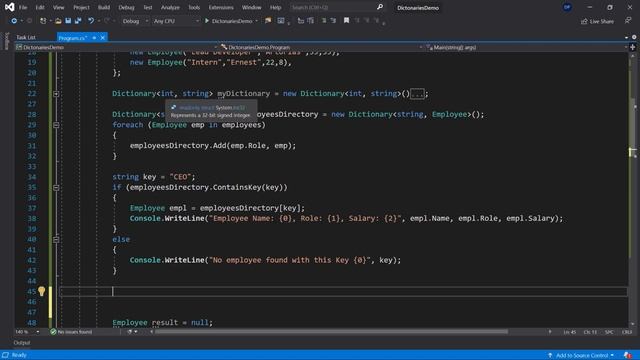Switch to the Task List tab
The height and width of the screenshot is (360, 640).
point(26,38)
